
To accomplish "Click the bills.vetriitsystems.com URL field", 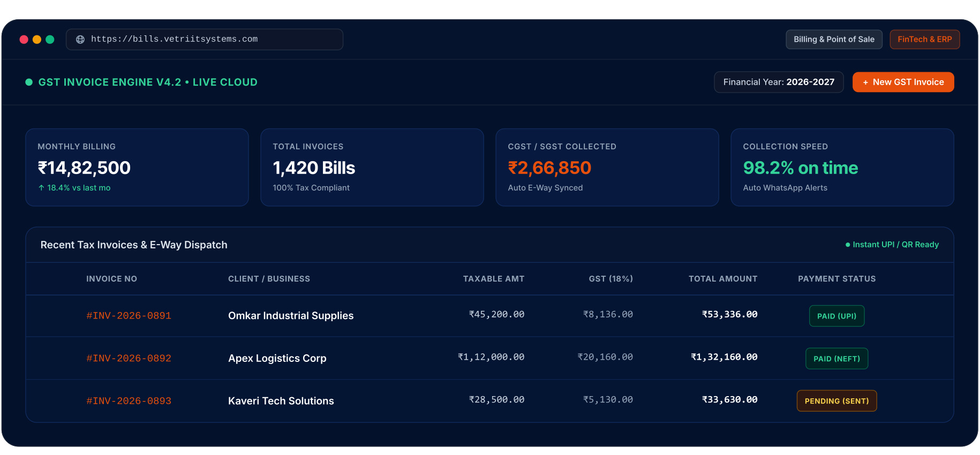I will (x=205, y=40).
